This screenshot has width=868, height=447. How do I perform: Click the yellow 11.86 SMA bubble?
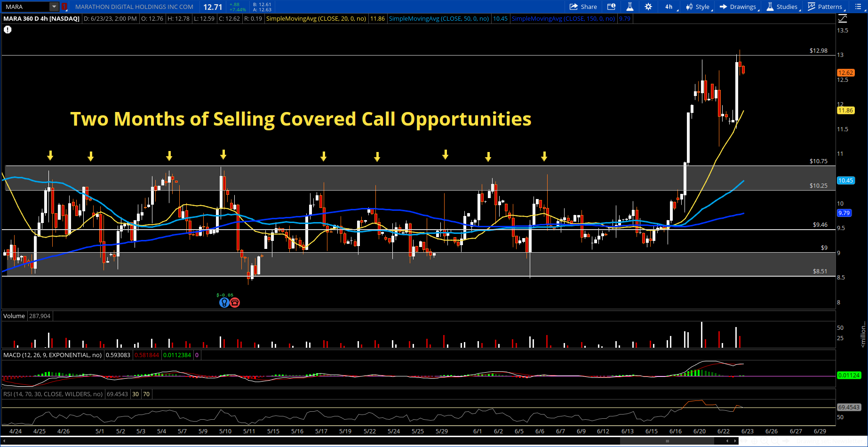pos(846,111)
